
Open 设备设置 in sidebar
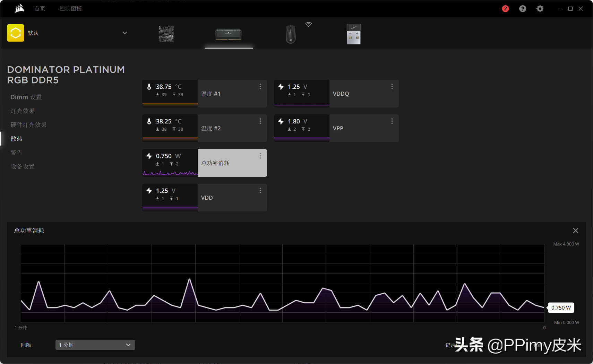[23, 166]
